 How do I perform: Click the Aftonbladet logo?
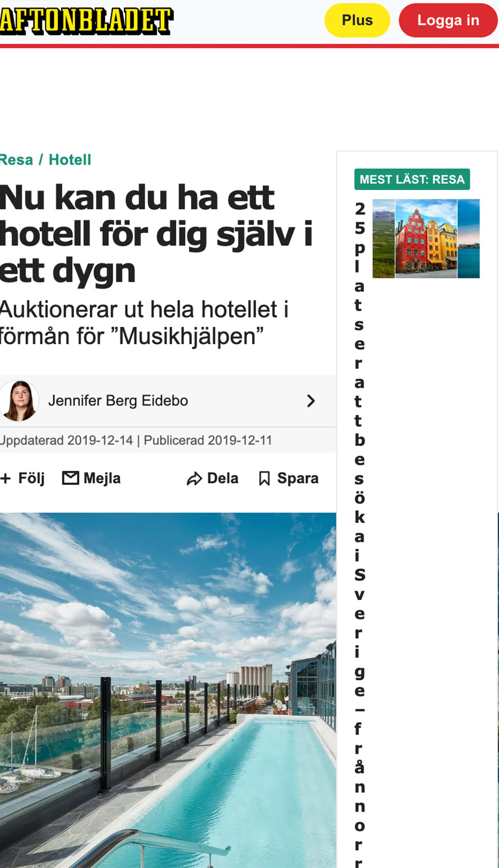click(86, 21)
